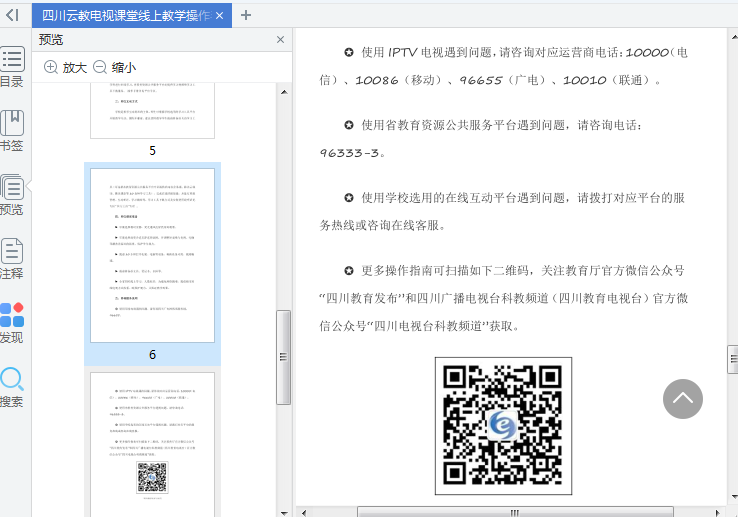Open the 目录 (contents) sidebar panel
The height and width of the screenshot is (517, 738).
pyautogui.click(x=12, y=67)
